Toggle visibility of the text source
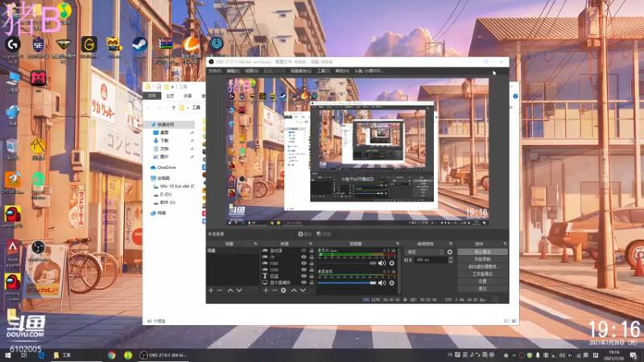Screen dimensions: 644x362 point(303,276)
